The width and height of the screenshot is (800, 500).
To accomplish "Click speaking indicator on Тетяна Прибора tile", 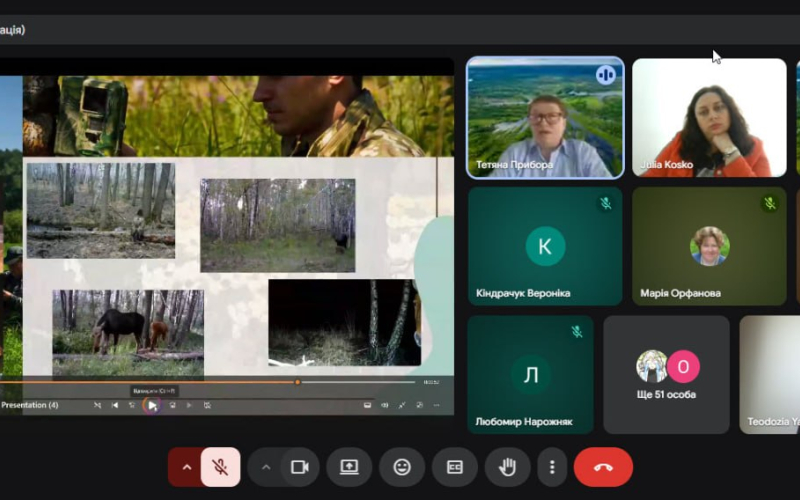I will [606, 75].
